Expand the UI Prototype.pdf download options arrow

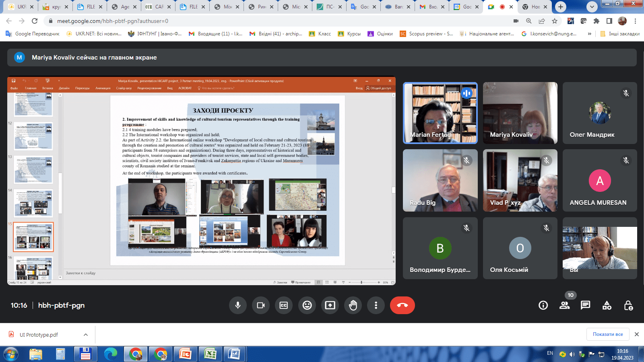(86, 335)
